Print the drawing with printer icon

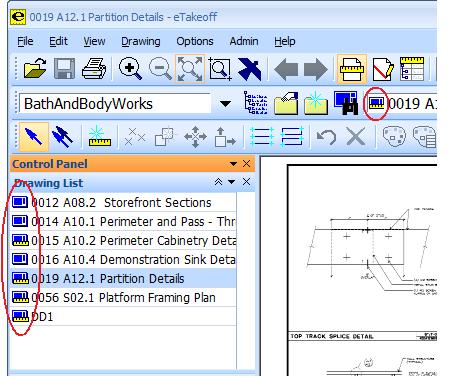point(94,69)
